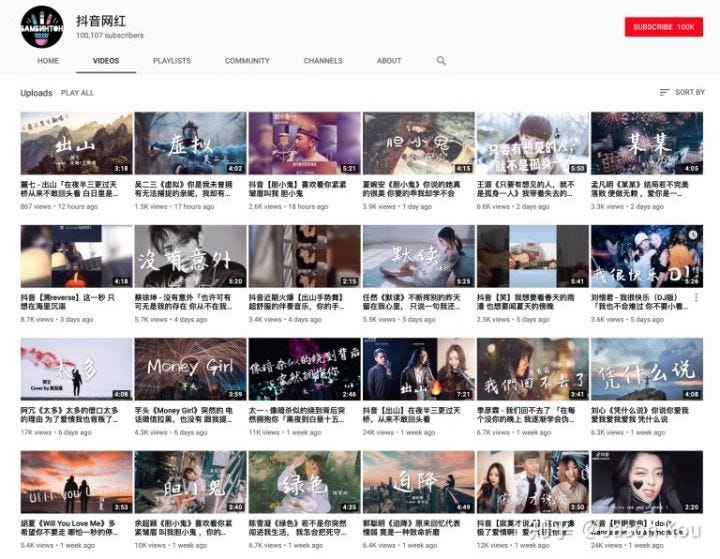The image size is (720, 559).
Task: Open the 胆小鬼 thumbnail with 3:40 duration
Action: 191,482
